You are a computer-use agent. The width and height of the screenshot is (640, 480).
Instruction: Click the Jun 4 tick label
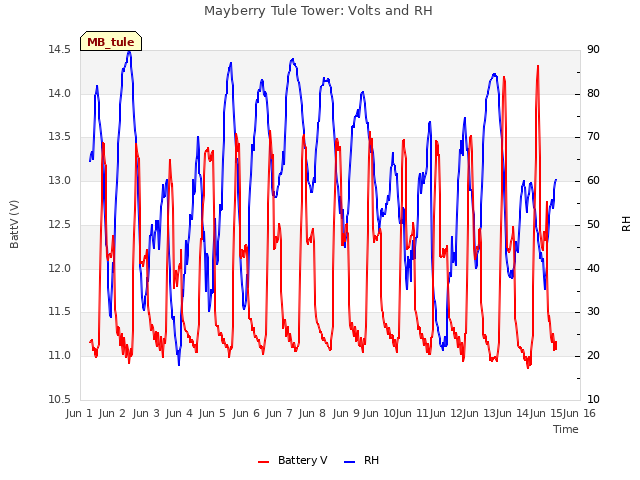179,413
